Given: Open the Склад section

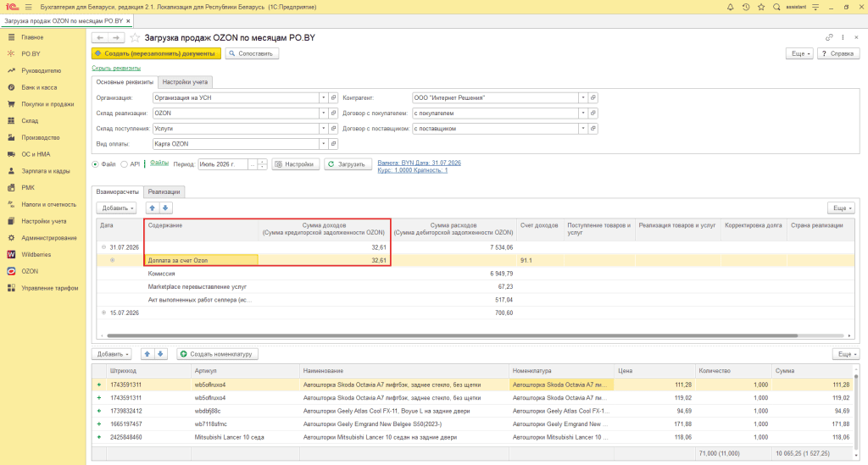Looking at the screenshot, I should (30, 120).
